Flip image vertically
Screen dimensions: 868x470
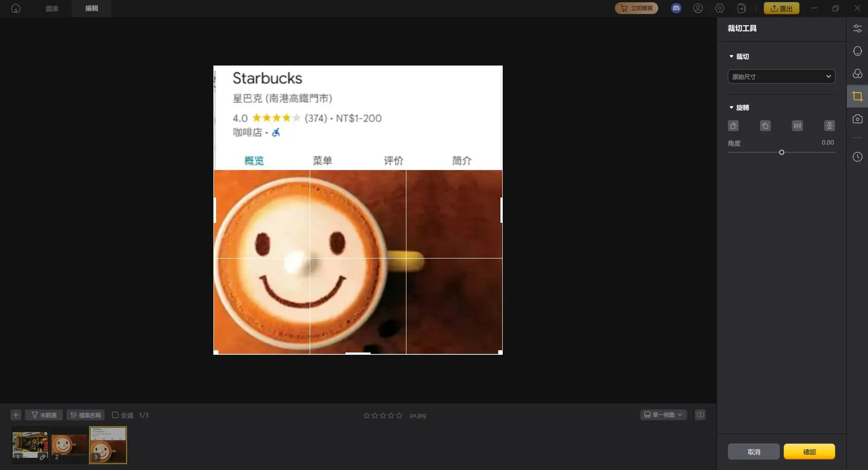(x=829, y=126)
